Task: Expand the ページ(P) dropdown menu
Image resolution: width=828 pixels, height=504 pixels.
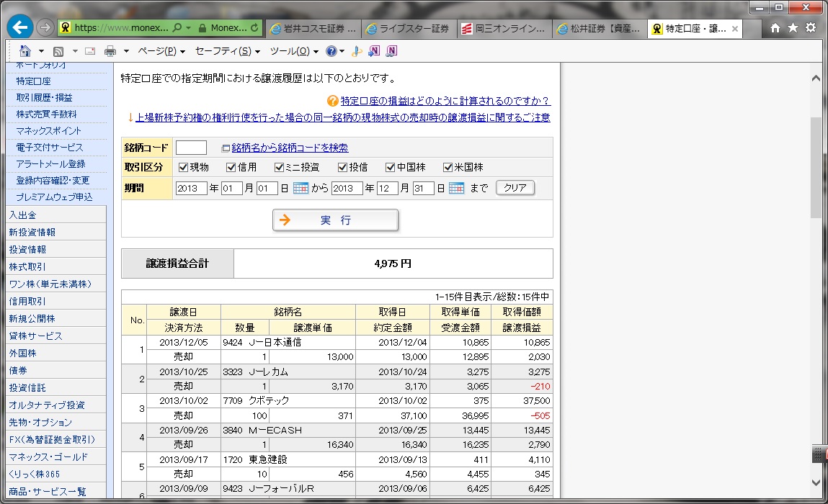Action: coord(161,51)
